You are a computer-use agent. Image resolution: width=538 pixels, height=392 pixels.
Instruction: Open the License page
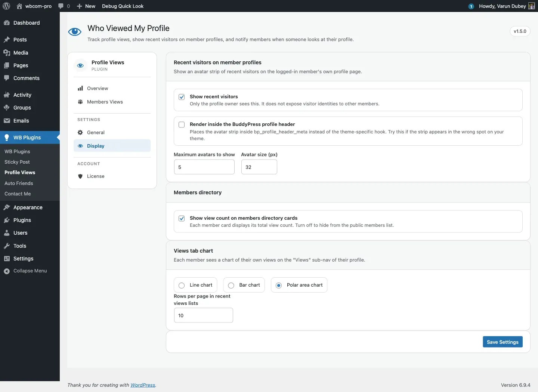pos(112,176)
